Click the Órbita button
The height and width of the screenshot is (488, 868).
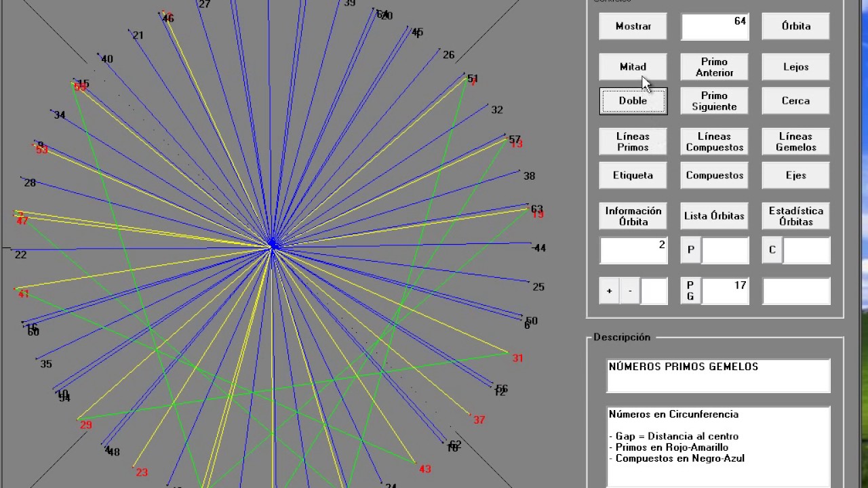[x=796, y=26]
